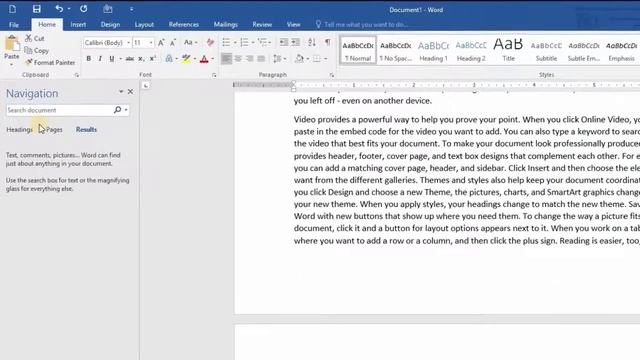Cut the selected text
The height and width of the screenshot is (360, 640).
pyautogui.click(x=35, y=38)
